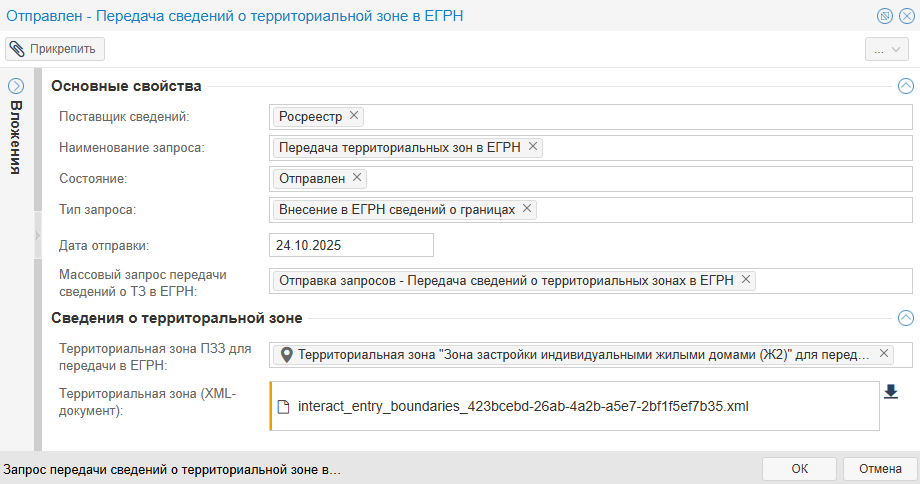Click the Прикрепить attach button
920x484 pixels.
(55, 49)
